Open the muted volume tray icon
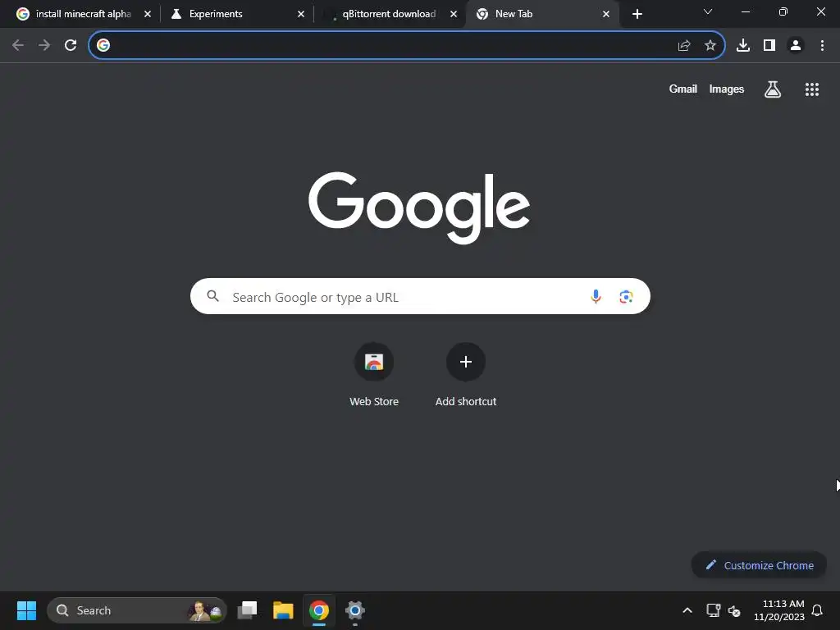Screen dimensions: 840x630 (734, 610)
